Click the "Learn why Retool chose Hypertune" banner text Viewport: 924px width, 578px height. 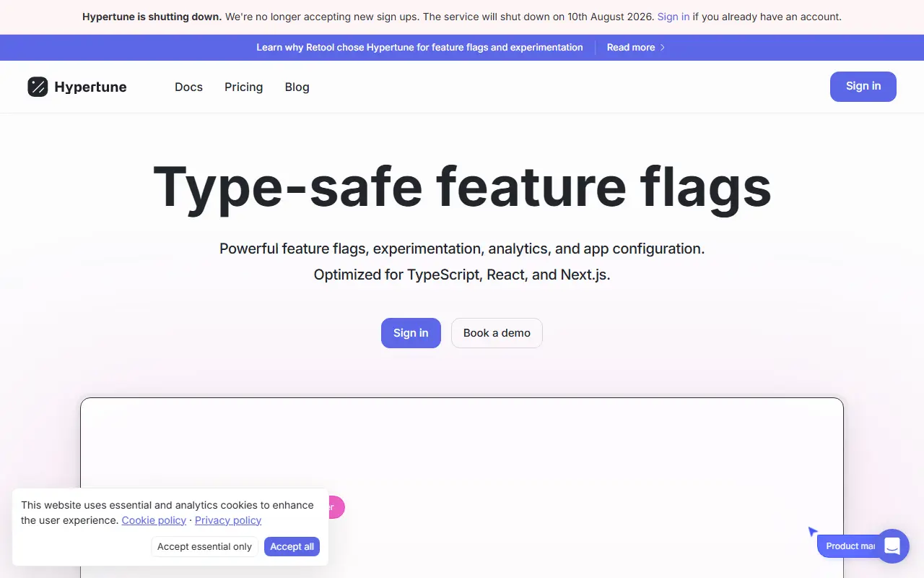(419, 48)
